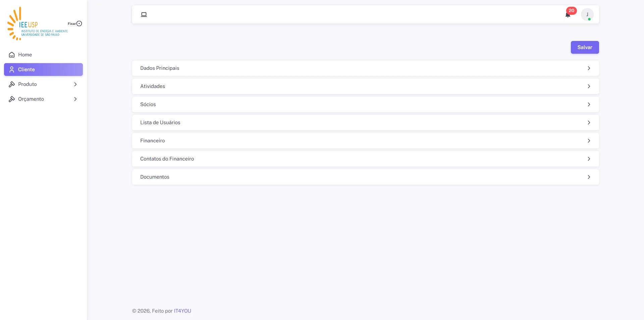Expand Dados Principais chevron

pos(589,68)
